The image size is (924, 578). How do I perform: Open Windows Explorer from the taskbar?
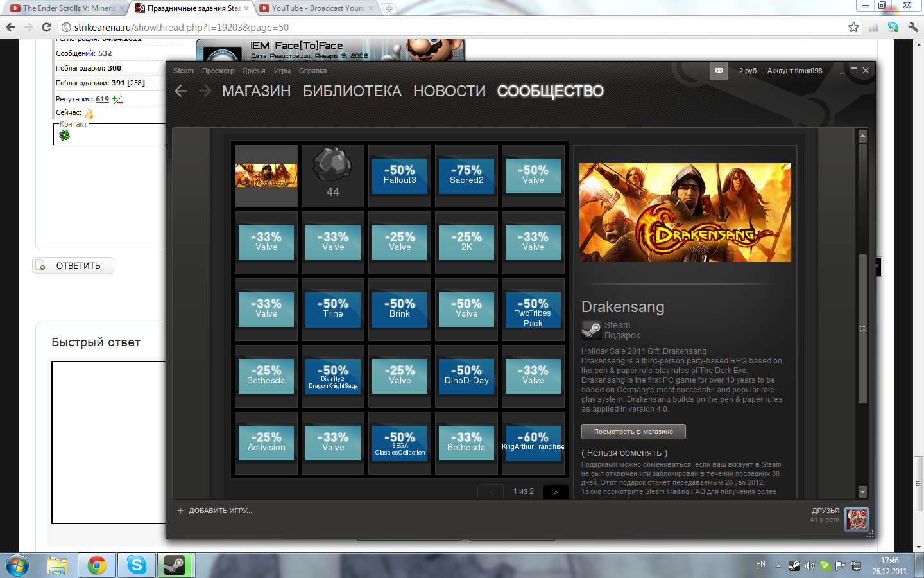57,565
